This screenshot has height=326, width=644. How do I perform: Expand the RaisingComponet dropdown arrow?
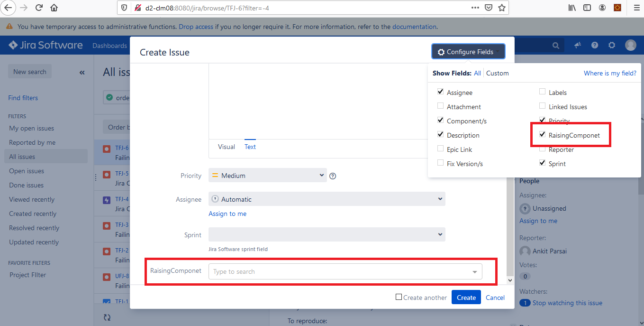(x=475, y=272)
